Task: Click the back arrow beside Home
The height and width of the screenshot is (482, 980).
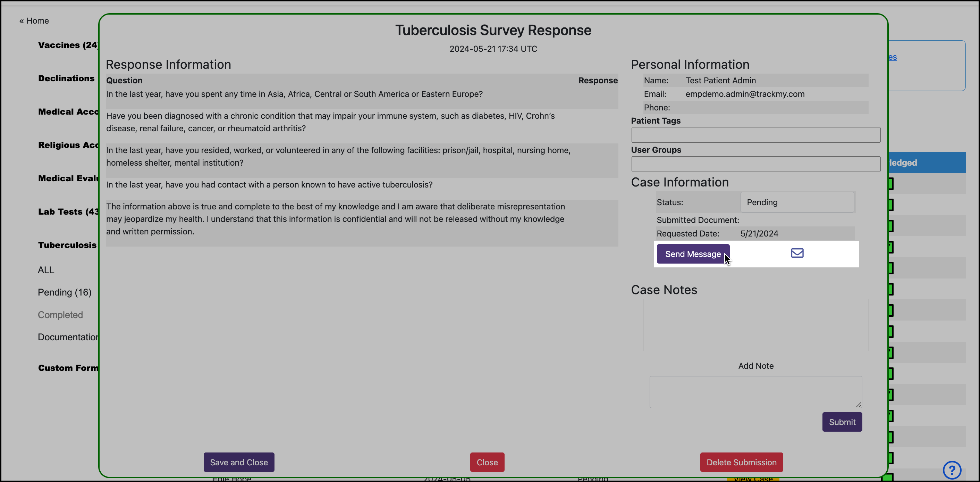Action: (21, 20)
